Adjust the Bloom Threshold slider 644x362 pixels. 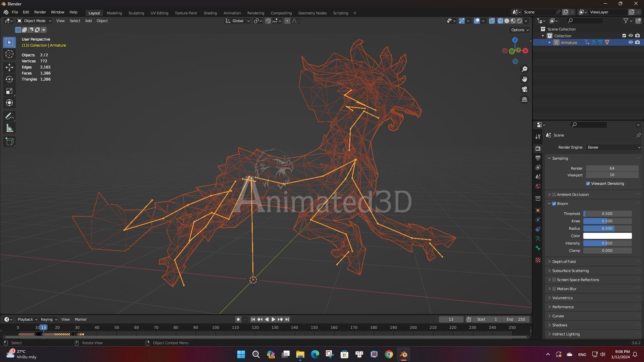point(607,214)
